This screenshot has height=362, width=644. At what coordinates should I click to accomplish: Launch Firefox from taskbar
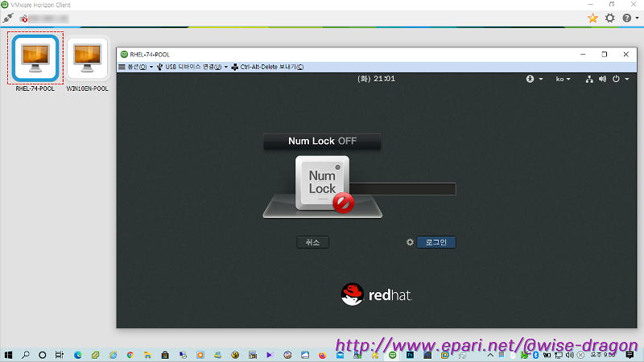click(x=323, y=355)
